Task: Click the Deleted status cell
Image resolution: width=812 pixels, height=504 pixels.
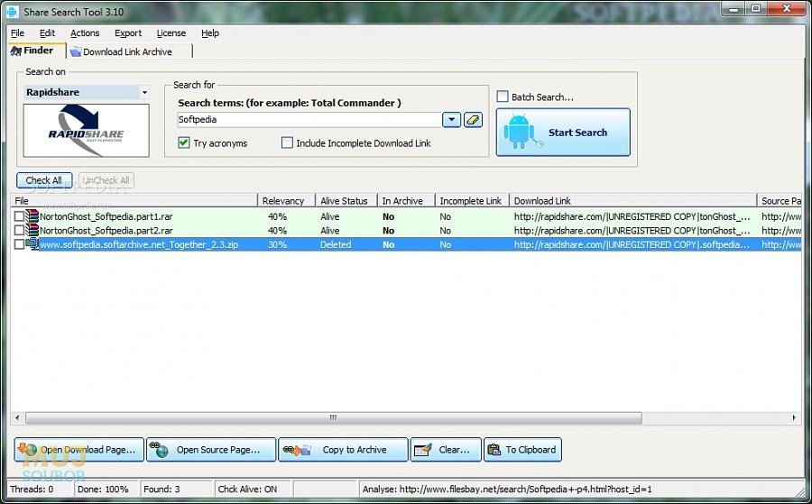Action: [336, 244]
